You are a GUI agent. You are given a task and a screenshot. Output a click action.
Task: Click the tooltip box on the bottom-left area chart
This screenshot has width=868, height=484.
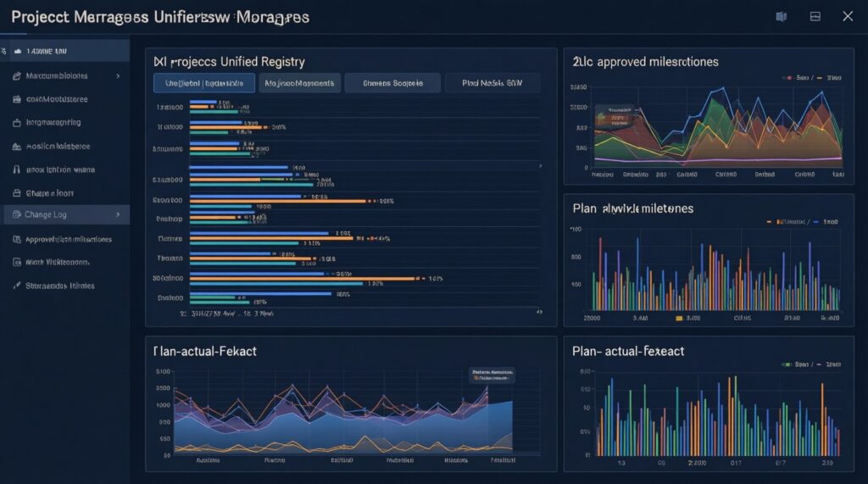492,376
